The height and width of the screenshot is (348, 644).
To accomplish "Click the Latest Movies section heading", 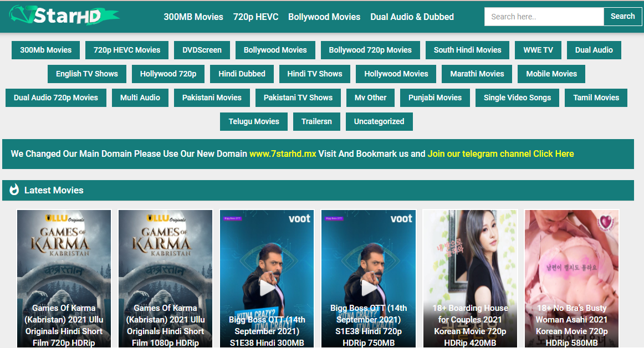I will (x=54, y=190).
